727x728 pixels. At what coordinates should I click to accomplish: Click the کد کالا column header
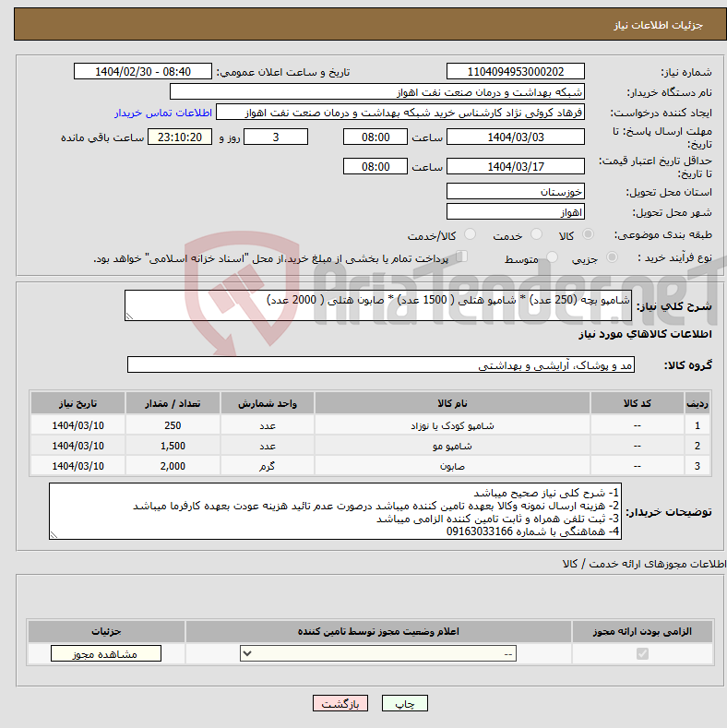(x=637, y=403)
